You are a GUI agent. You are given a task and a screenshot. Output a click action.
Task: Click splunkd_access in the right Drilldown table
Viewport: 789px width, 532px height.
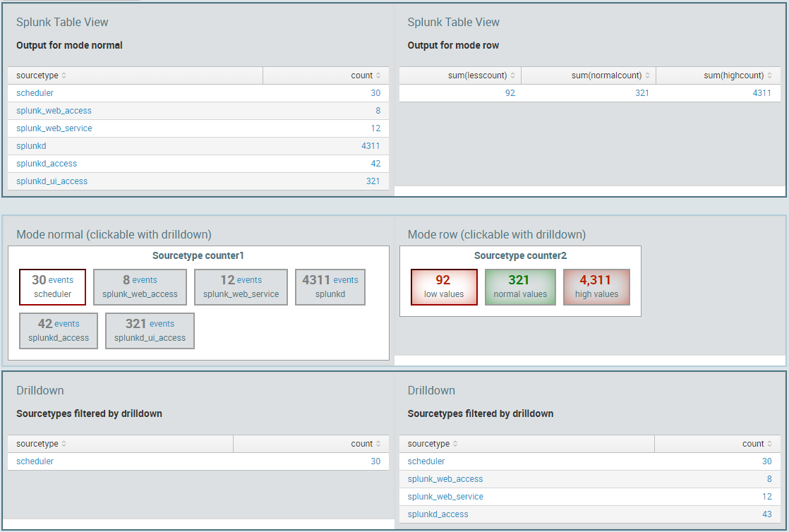(x=438, y=514)
